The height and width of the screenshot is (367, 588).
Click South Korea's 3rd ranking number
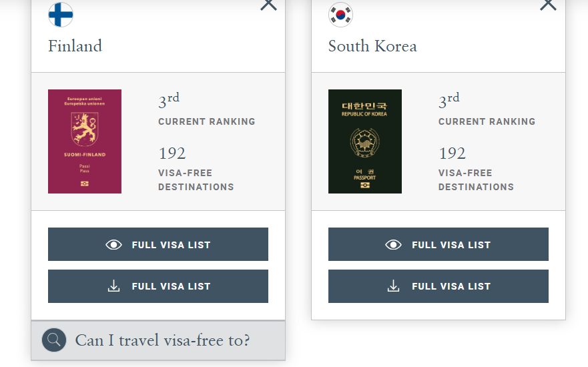tap(449, 101)
